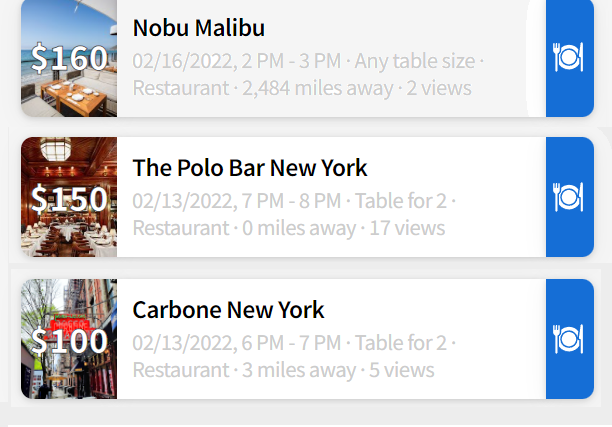Click the $150 price on The Polo Bar
The image size is (612, 427).
coord(69,199)
